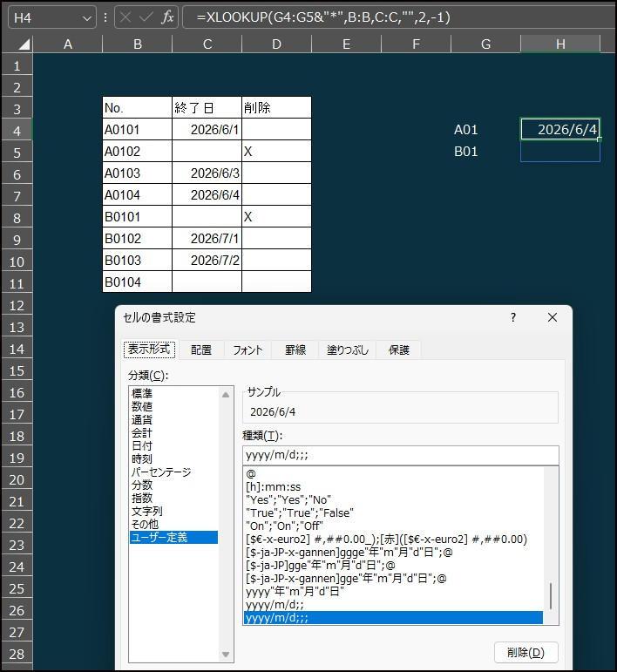Select 指数 in category list
The width and height of the screenshot is (617, 672).
coord(174,498)
